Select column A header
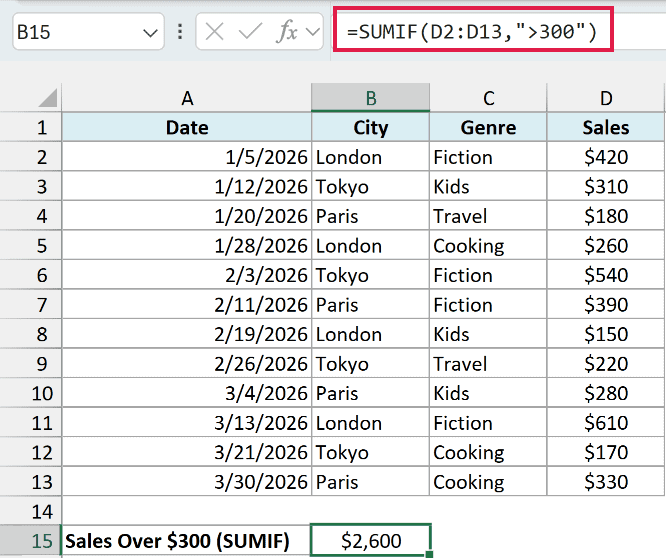This screenshot has height=558, width=666. coord(187,98)
